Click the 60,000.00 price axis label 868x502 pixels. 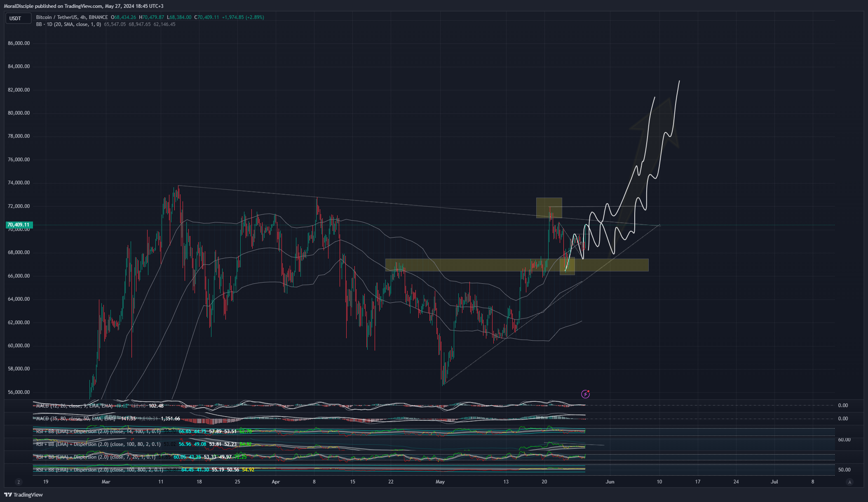point(19,346)
